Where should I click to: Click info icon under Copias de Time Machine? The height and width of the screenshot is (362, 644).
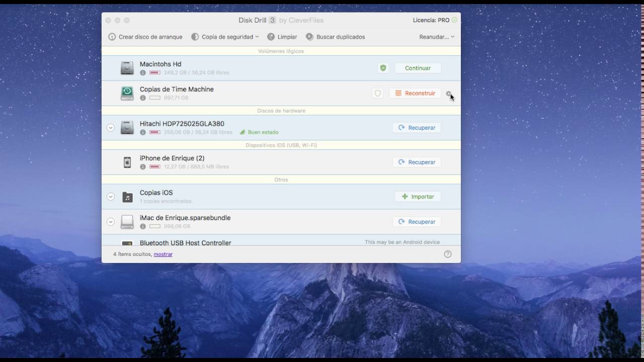(x=143, y=98)
